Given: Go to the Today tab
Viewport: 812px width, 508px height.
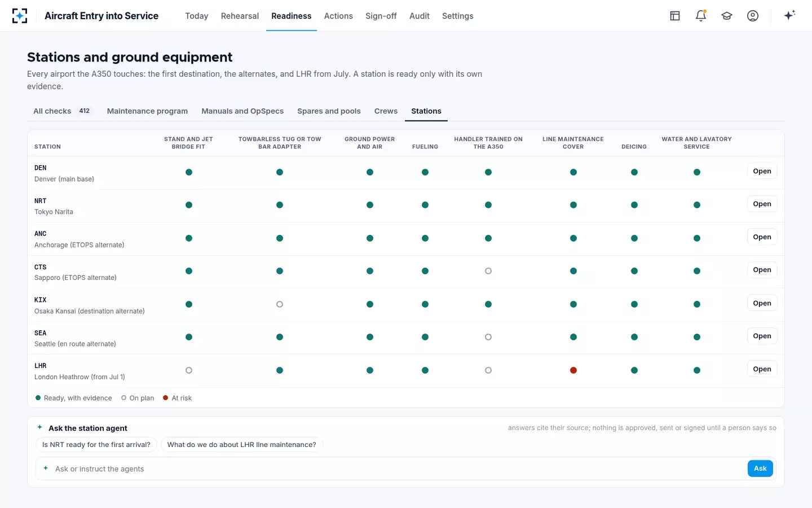Looking at the screenshot, I should [197, 16].
